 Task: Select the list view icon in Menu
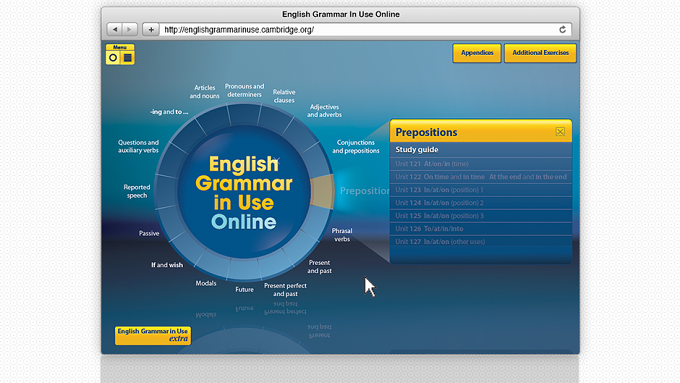click(128, 57)
